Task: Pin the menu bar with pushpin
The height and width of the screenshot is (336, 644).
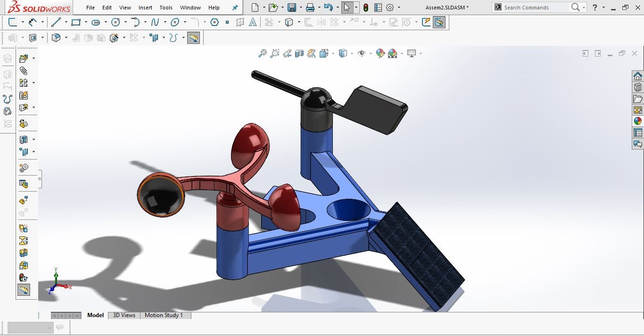Action: (x=235, y=8)
